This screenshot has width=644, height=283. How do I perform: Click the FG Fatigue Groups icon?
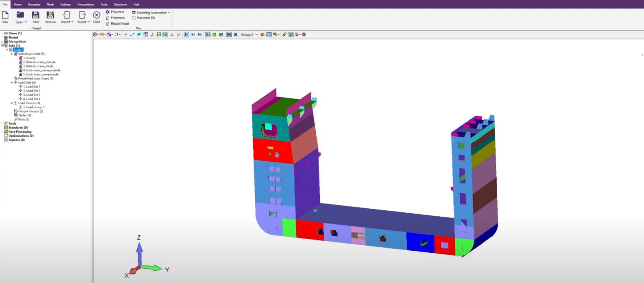(x=16, y=111)
